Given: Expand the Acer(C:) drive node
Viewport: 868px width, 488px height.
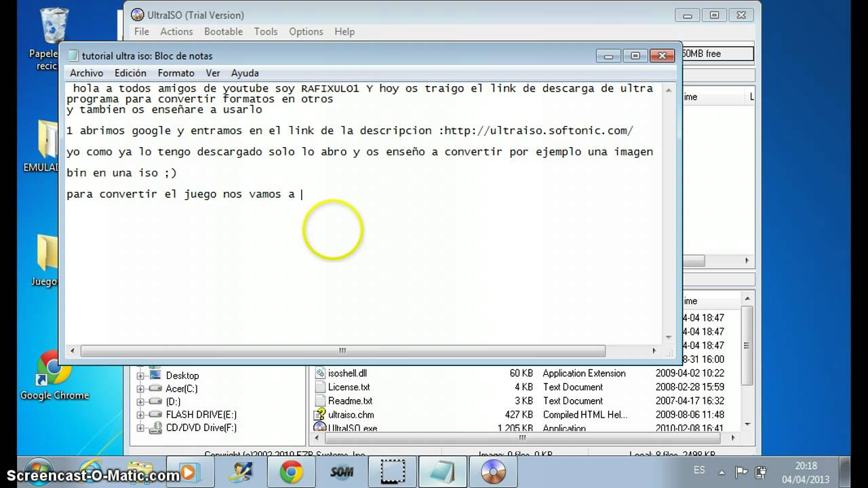Looking at the screenshot, I should [140, 388].
